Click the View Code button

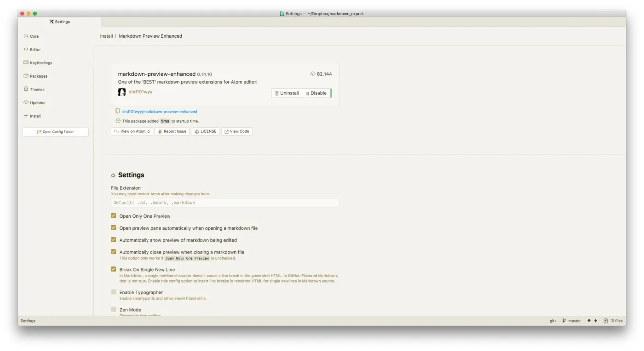tap(237, 131)
